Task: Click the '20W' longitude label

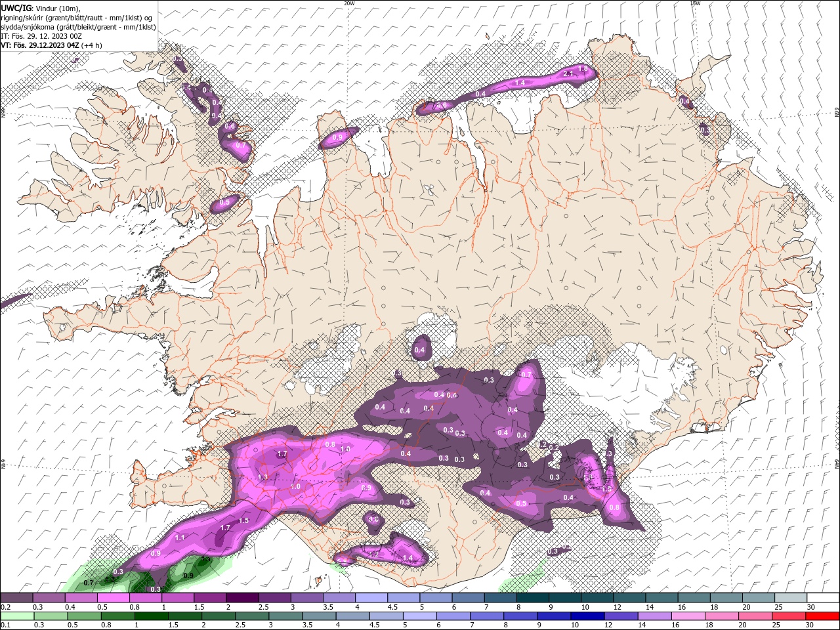Action: [349, 3]
